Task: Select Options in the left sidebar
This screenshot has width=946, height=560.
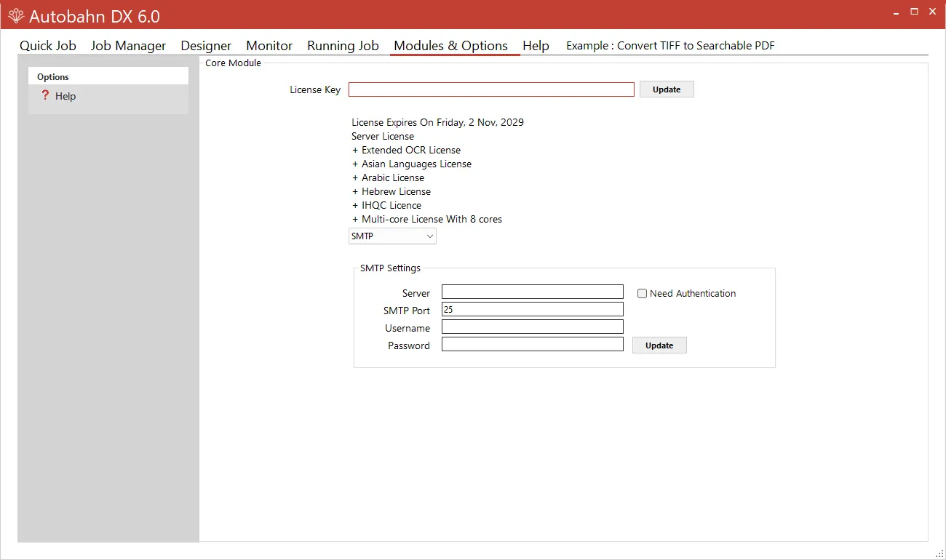Action: [x=52, y=76]
